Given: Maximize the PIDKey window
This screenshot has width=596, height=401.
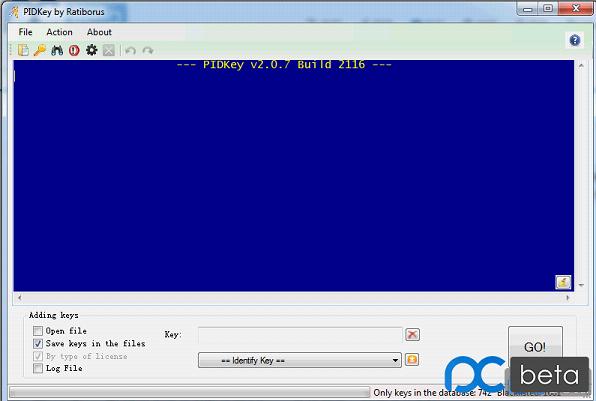Looking at the screenshot, I should (x=548, y=9).
